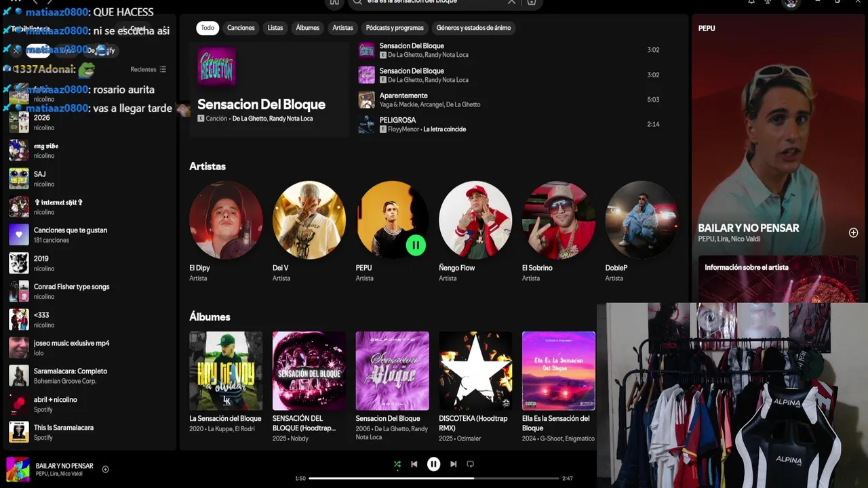The height and width of the screenshot is (488, 868).
Task: Open the joseo music exlusive mp4 playlist name
Action: [x=71, y=343]
